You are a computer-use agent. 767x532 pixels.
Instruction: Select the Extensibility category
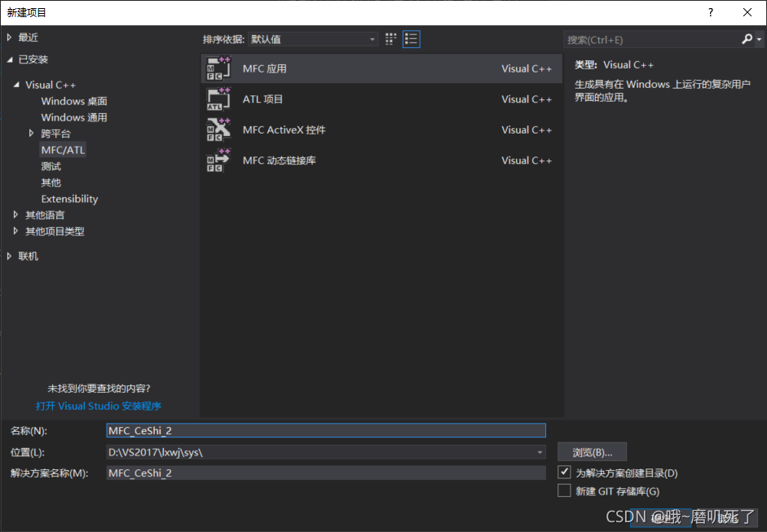click(x=69, y=199)
